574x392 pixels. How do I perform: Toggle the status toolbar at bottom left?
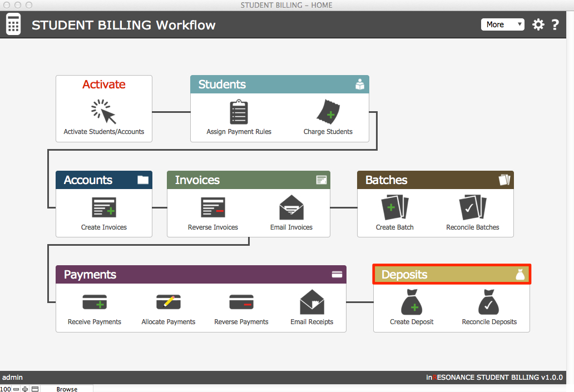[x=34, y=389]
